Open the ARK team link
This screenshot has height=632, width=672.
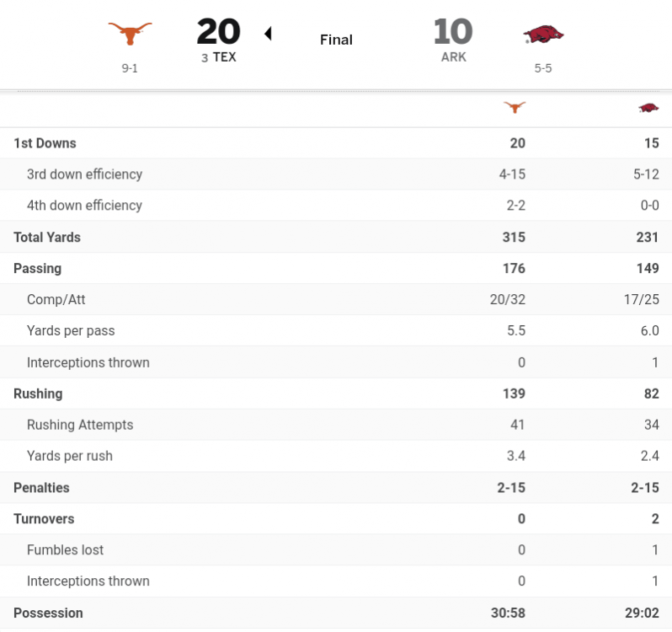click(x=453, y=57)
